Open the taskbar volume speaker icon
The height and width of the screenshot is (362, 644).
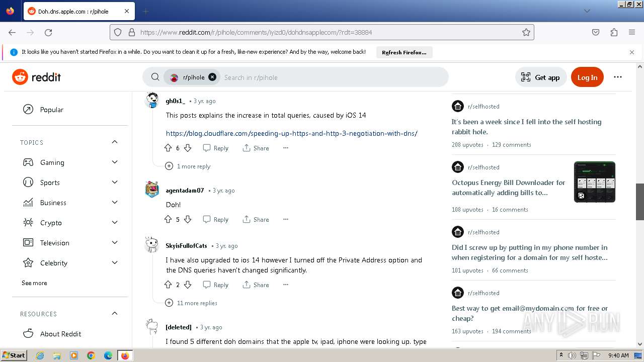tap(572, 355)
